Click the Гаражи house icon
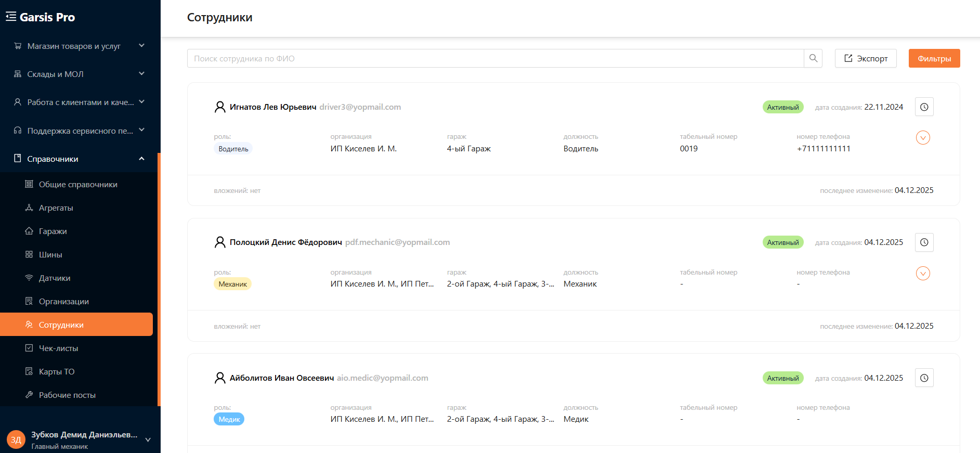This screenshot has width=980, height=453. pos(29,231)
